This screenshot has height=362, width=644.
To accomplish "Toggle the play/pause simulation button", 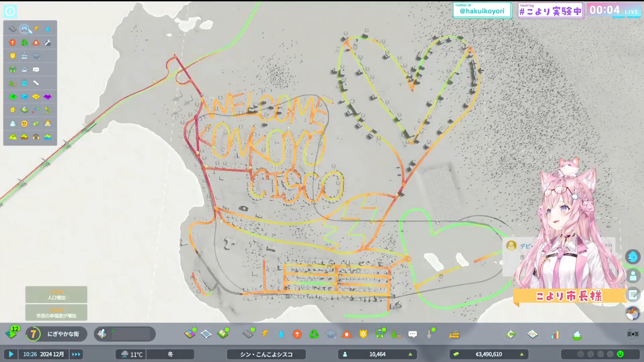I will click(x=11, y=354).
